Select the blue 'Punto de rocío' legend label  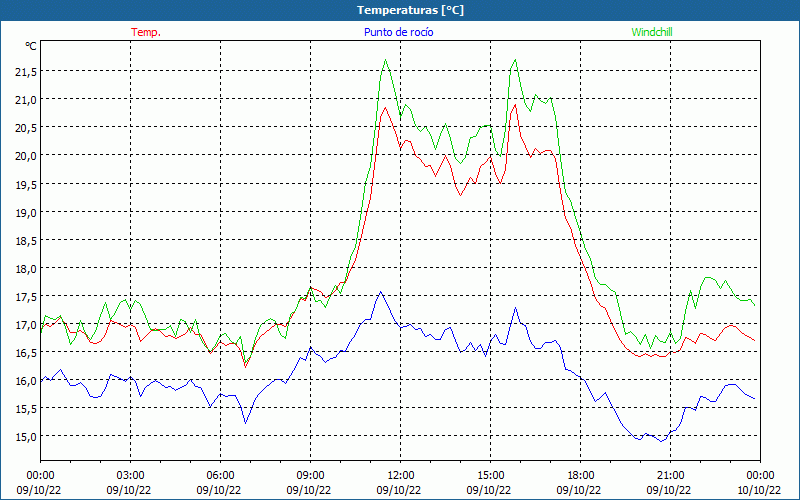[398, 32]
